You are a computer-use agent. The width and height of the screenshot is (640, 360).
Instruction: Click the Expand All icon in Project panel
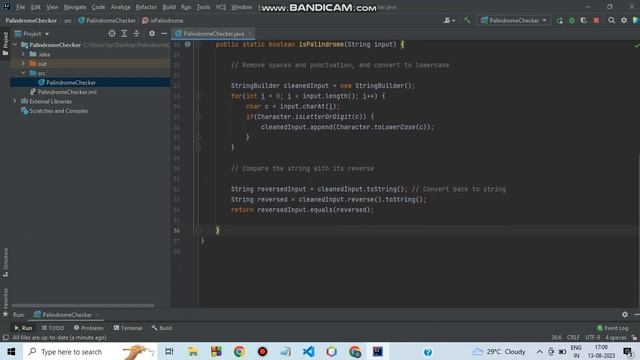click(x=124, y=33)
